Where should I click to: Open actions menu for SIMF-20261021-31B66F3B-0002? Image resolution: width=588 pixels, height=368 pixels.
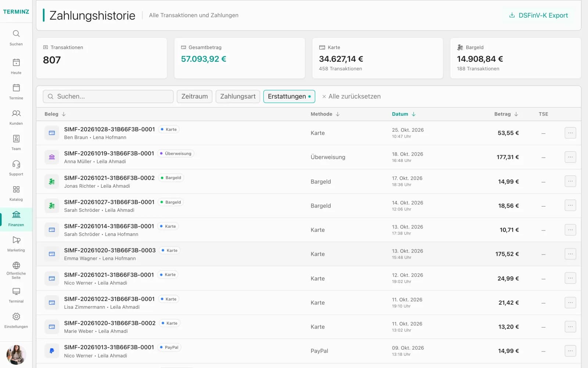570,181
